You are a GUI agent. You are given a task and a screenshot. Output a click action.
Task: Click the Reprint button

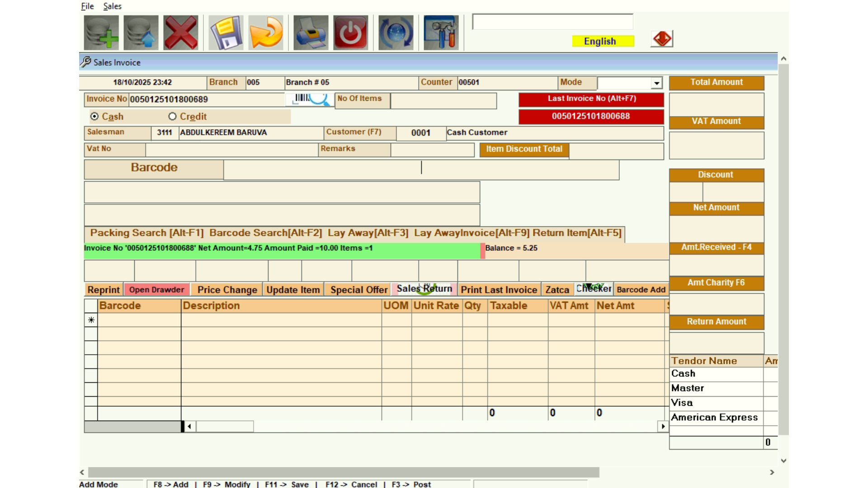tap(104, 290)
